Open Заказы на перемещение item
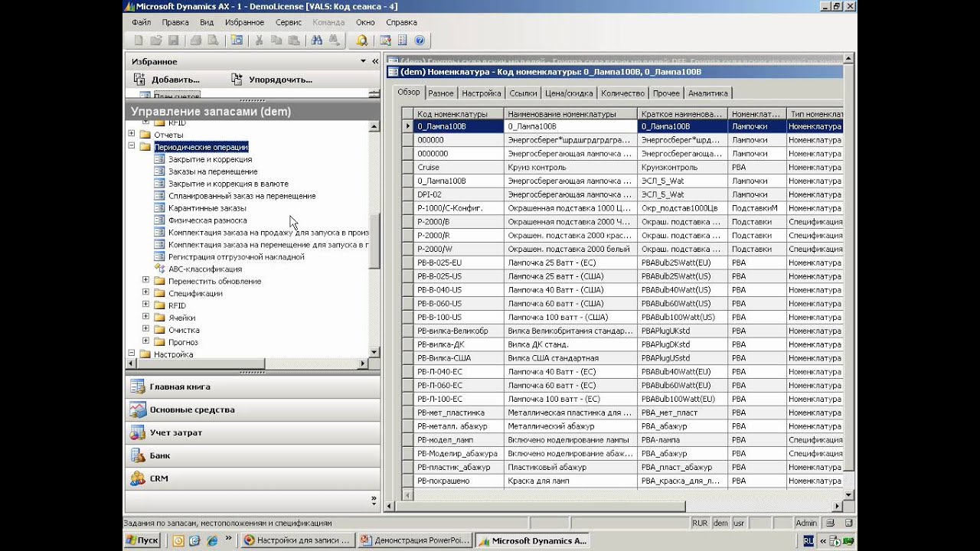 pos(213,171)
